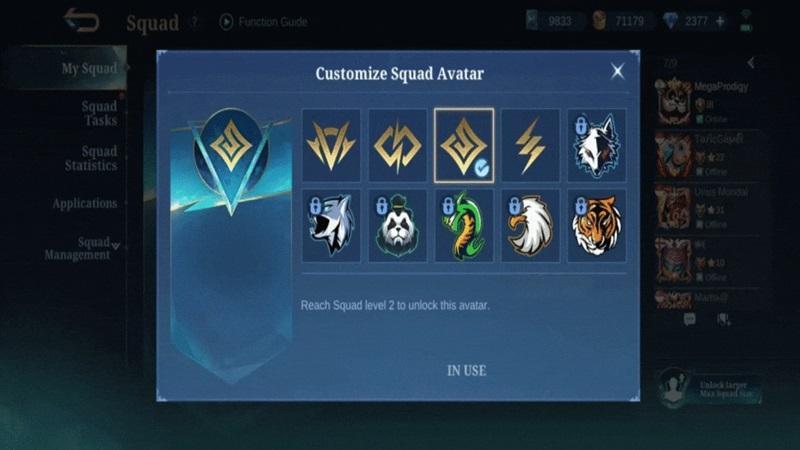
Task: Open the Squad Statistics tab
Action: (91, 158)
